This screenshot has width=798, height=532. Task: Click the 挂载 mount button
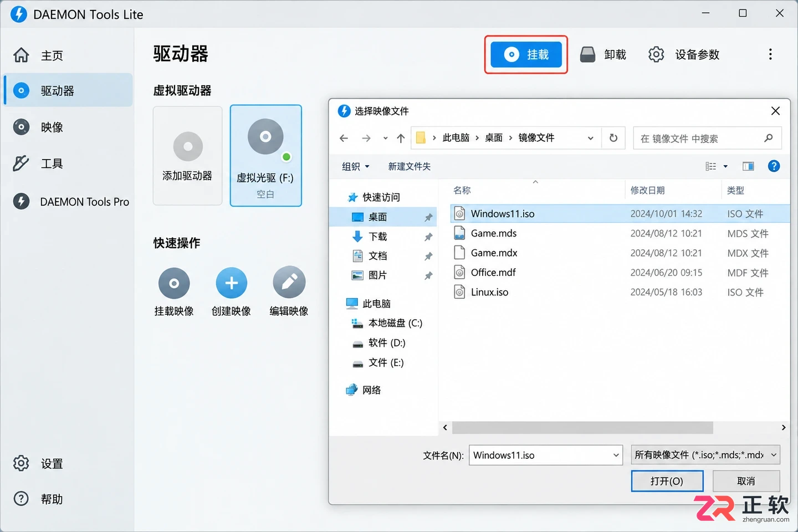[x=526, y=54]
